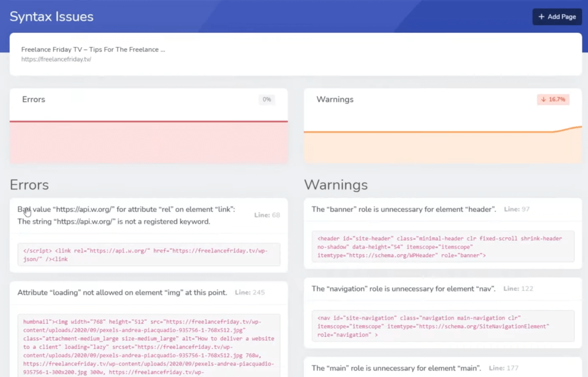Click the red Errors trend chart
This screenshot has width=588, height=377.
pyautogui.click(x=149, y=142)
